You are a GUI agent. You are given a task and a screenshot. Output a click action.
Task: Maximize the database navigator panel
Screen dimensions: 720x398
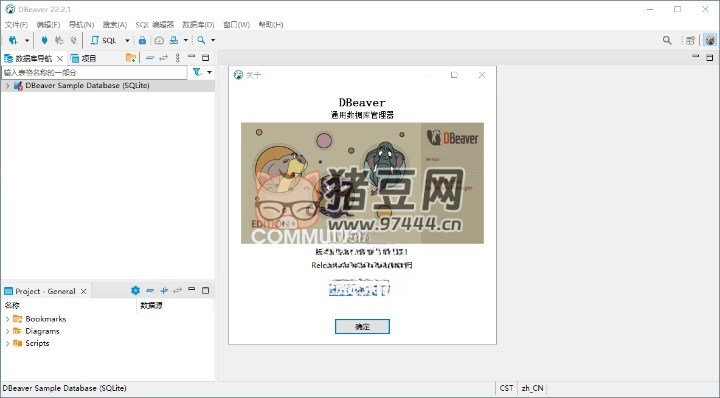click(206, 58)
